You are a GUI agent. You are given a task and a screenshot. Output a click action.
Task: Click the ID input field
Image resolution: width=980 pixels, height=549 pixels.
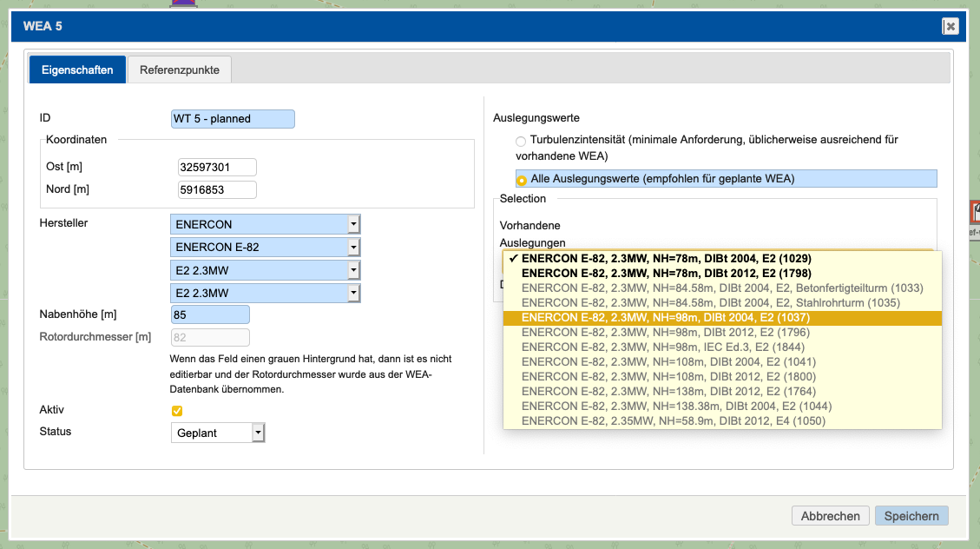coord(233,119)
